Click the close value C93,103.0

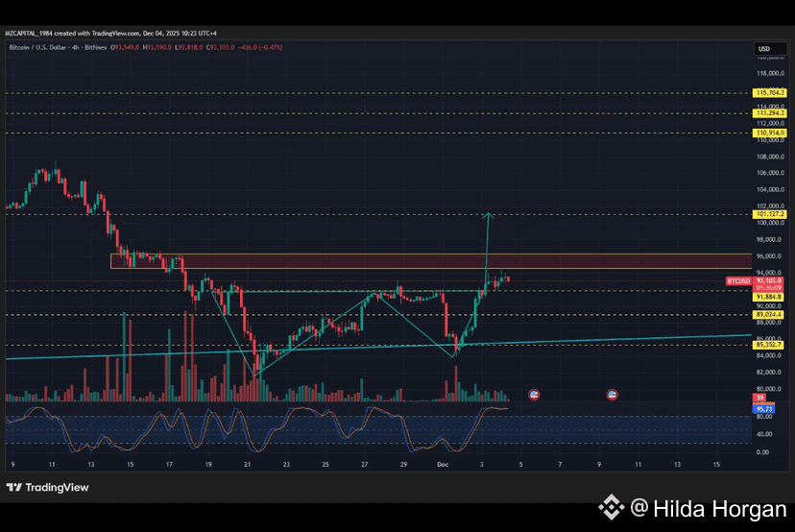point(220,47)
